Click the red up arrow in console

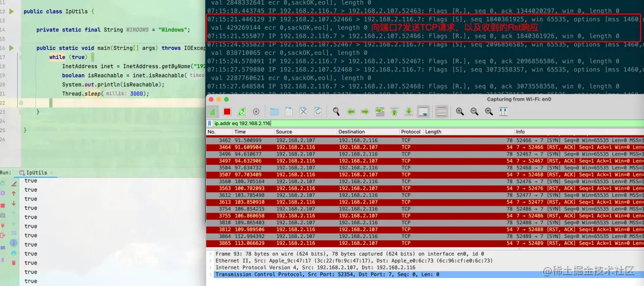pyautogui.click(x=14, y=193)
